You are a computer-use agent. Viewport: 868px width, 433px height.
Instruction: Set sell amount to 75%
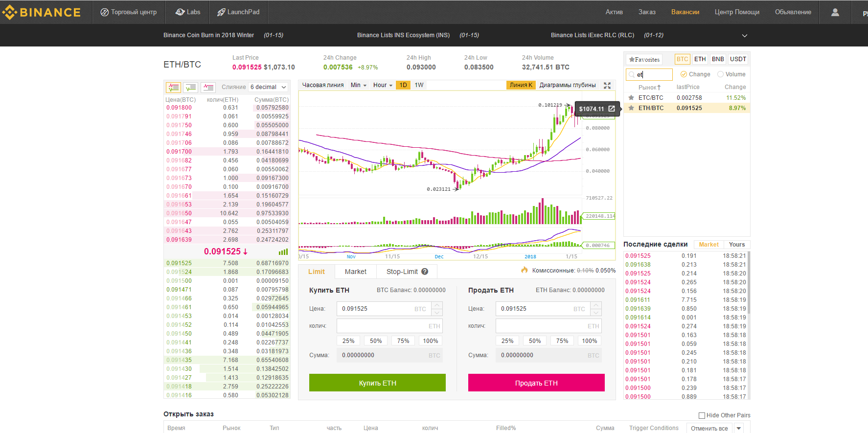[x=562, y=341]
